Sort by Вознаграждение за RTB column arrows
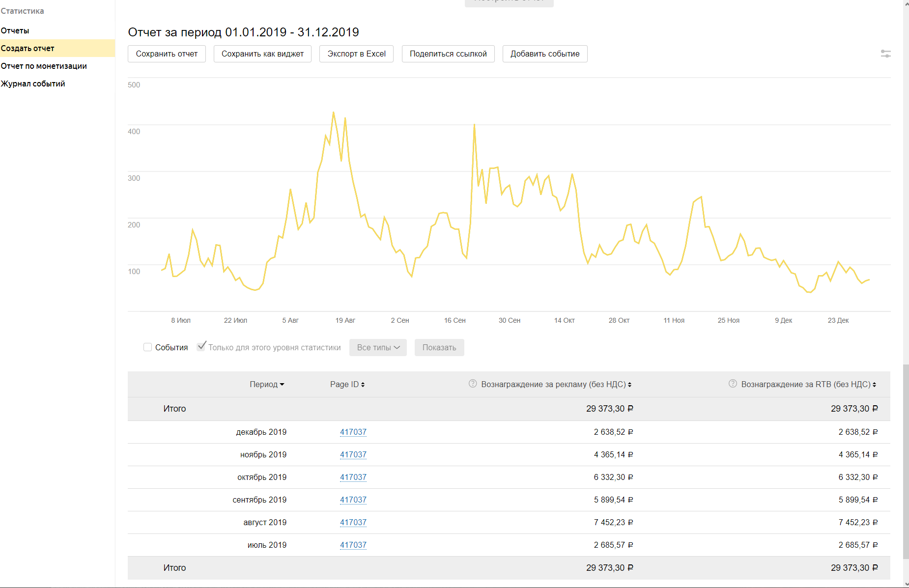 coord(874,385)
